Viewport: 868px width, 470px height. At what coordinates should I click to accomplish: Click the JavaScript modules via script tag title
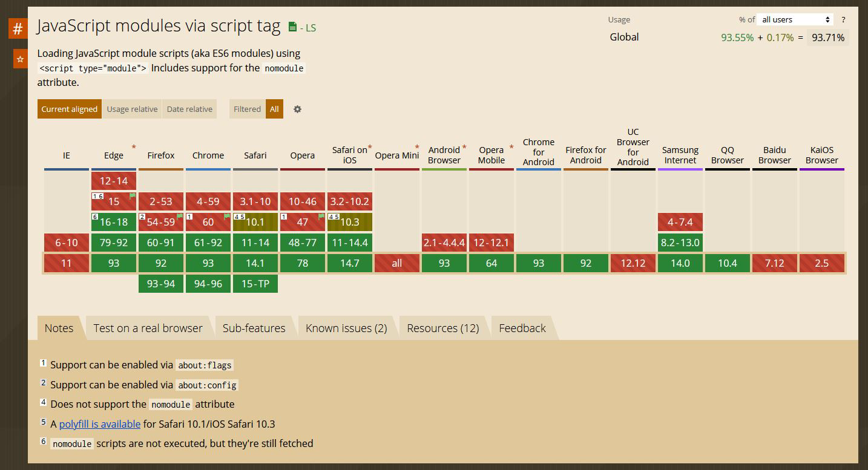pos(159,26)
